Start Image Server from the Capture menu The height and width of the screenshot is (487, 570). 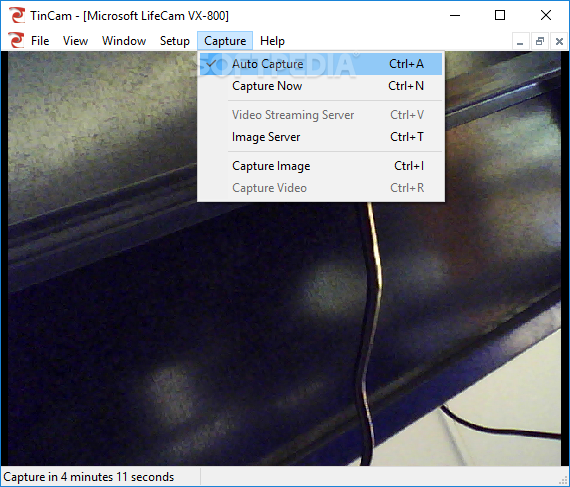tap(321, 137)
